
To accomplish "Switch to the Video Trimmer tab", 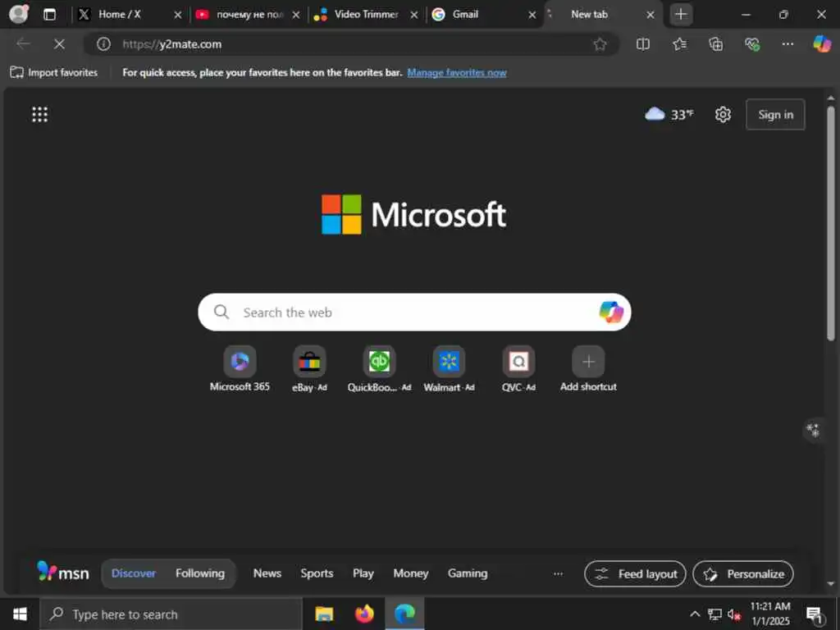I will [x=366, y=15].
